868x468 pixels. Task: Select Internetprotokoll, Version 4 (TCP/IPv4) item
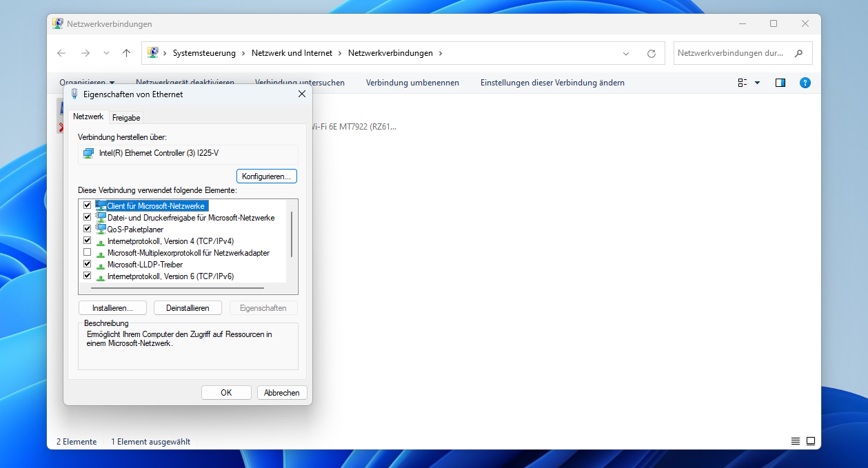[170, 241]
